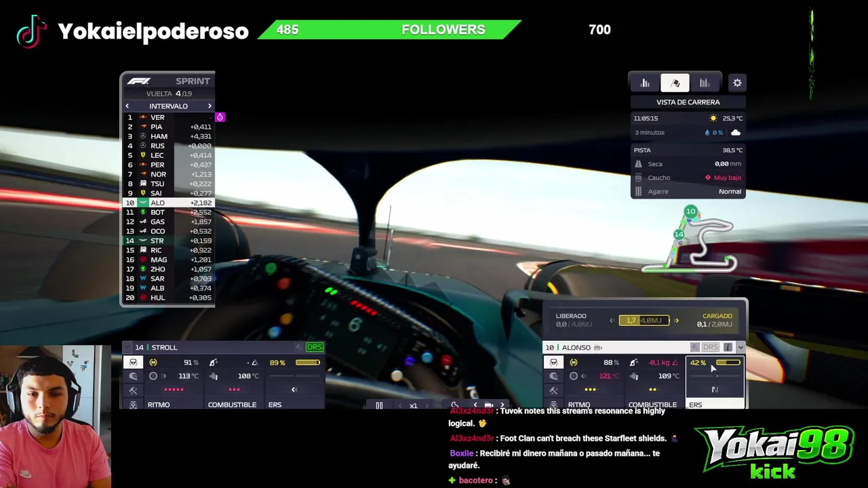Screen dimensions: 868x488
Task: Open Alonso's info button
Action: click(728, 347)
